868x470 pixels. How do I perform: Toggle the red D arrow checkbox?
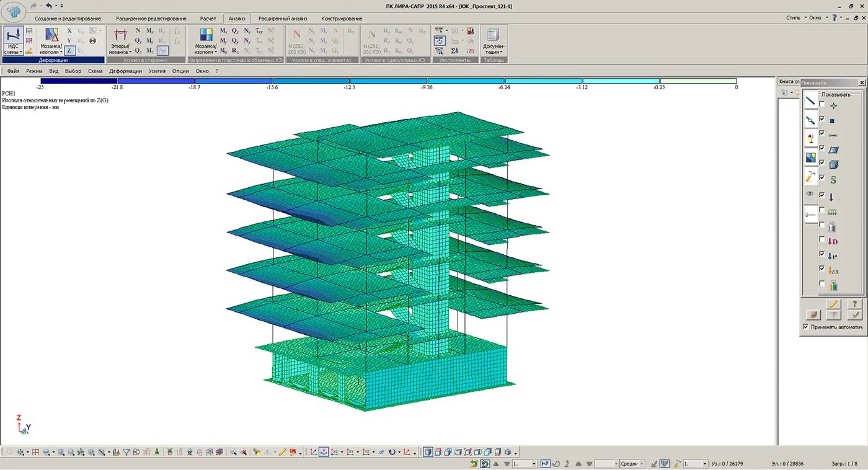(822, 239)
